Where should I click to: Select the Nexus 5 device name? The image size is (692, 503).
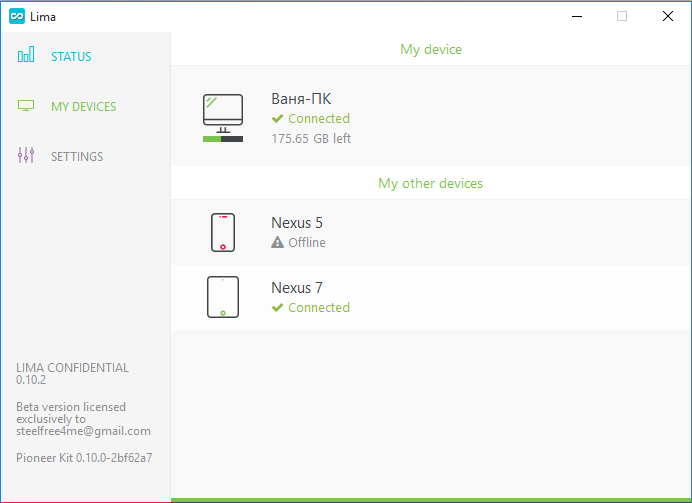point(297,223)
